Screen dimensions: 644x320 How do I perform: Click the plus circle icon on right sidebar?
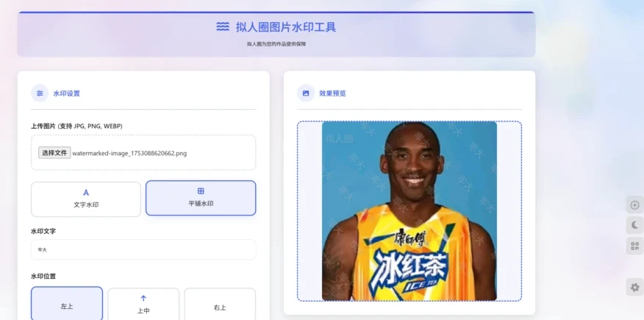(634, 205)
